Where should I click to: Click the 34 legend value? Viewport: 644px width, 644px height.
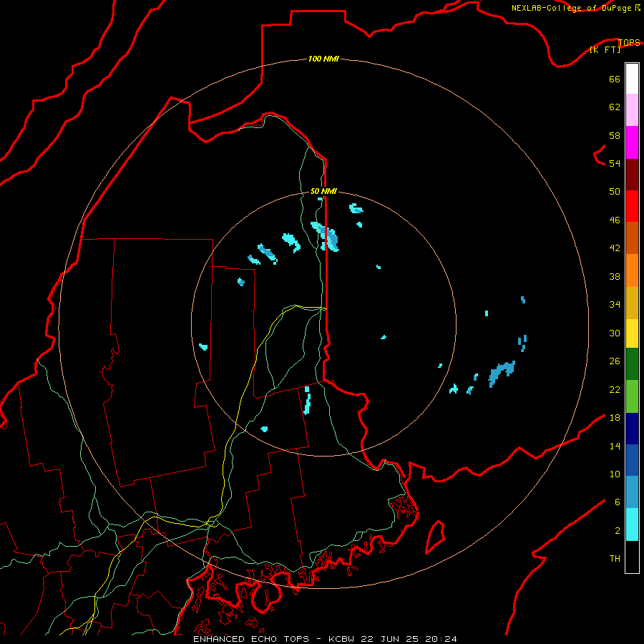(615, 305)
